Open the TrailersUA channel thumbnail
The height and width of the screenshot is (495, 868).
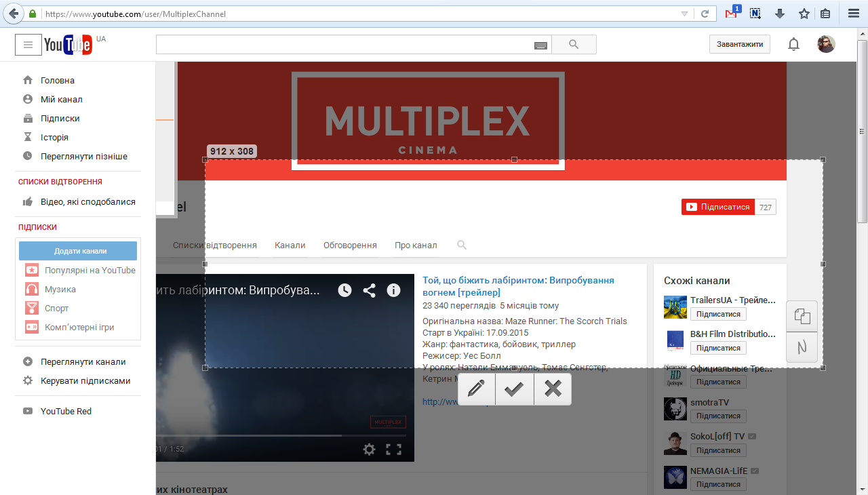[x=675, y=307]
